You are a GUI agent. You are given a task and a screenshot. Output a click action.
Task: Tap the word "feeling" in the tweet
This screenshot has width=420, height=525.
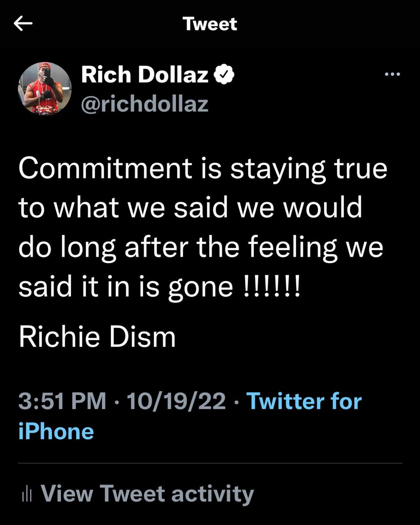tap(292, 247)
